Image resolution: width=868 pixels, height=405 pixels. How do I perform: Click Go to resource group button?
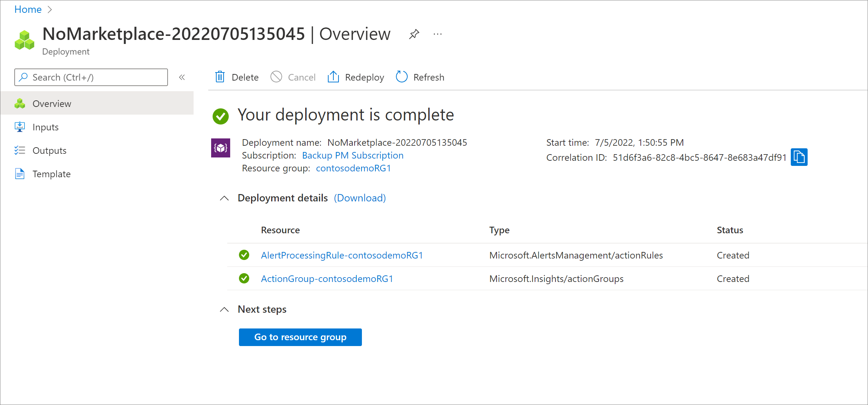tap(300, 337)
